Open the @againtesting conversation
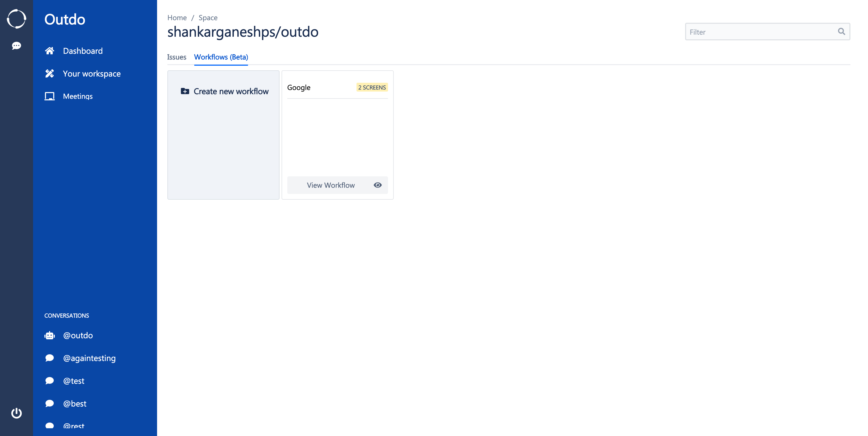The image size is (868, 436). 89,358
